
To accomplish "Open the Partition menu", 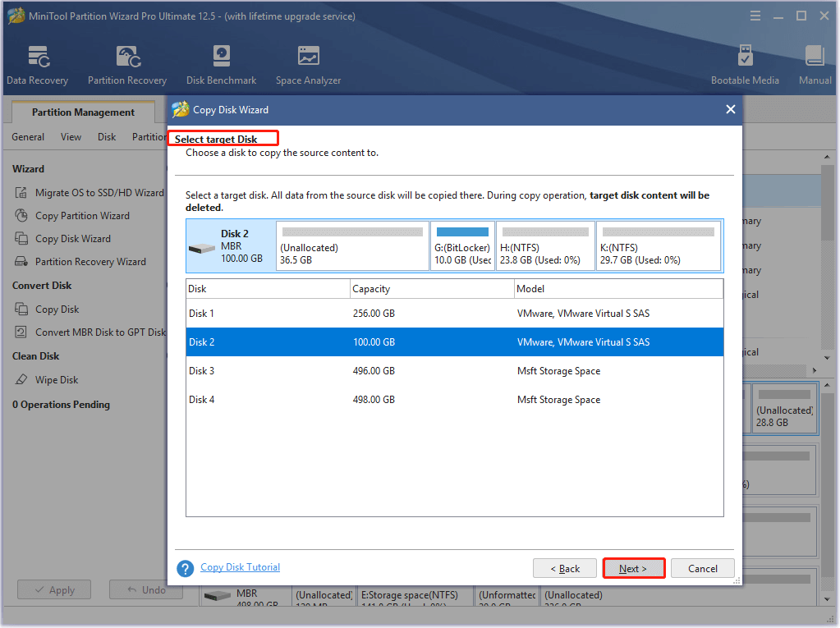I will pos(149,137).
